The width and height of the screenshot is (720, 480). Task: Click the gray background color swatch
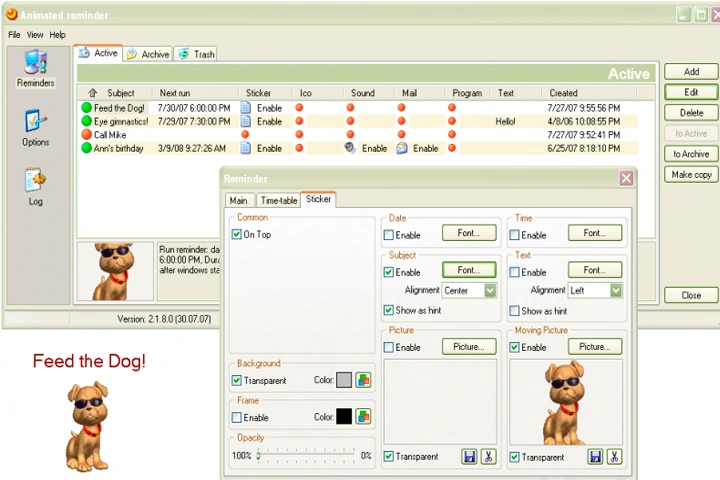coord(344,380)
